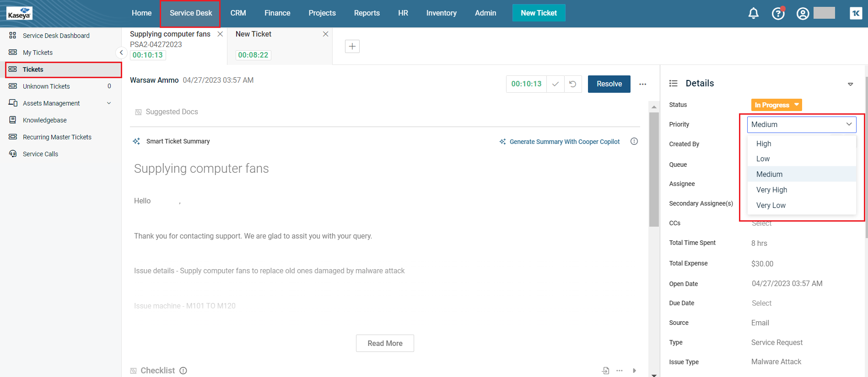This screenshot has height=377, width=868.
Task: Open the notifications bell icon
Action: 753,13
